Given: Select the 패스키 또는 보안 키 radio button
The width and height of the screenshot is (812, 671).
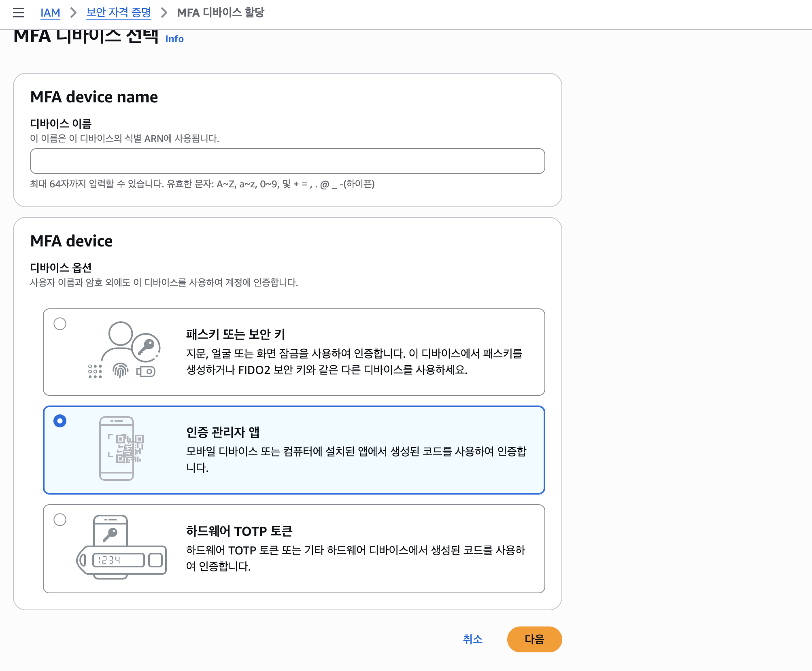Looking at the screenshot, I should 60,324.
